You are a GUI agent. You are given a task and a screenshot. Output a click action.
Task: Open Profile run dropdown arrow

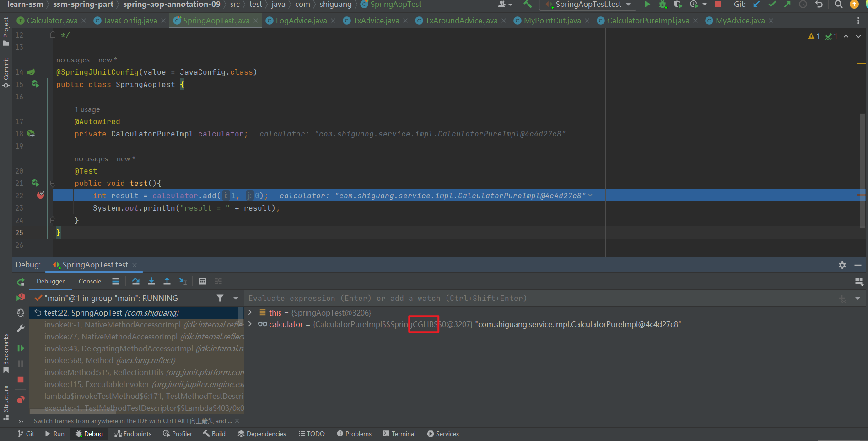coord(705,5)
